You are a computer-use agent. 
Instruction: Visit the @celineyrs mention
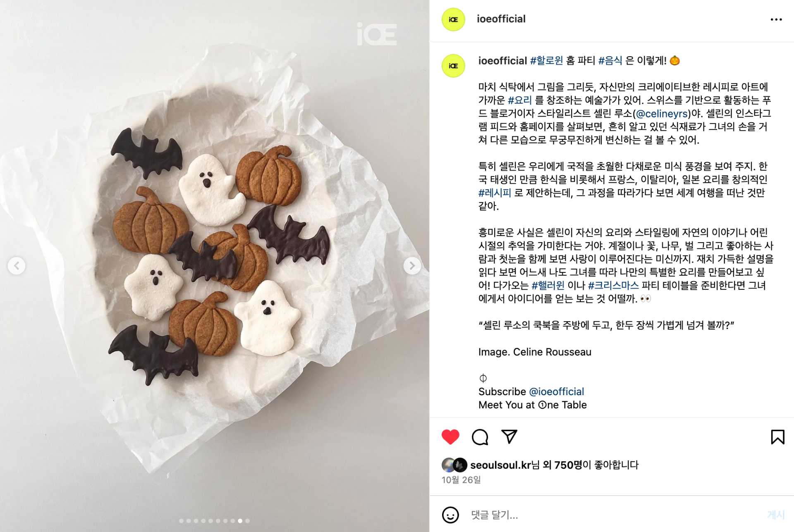pyautogui.click(x=662, y=114)
